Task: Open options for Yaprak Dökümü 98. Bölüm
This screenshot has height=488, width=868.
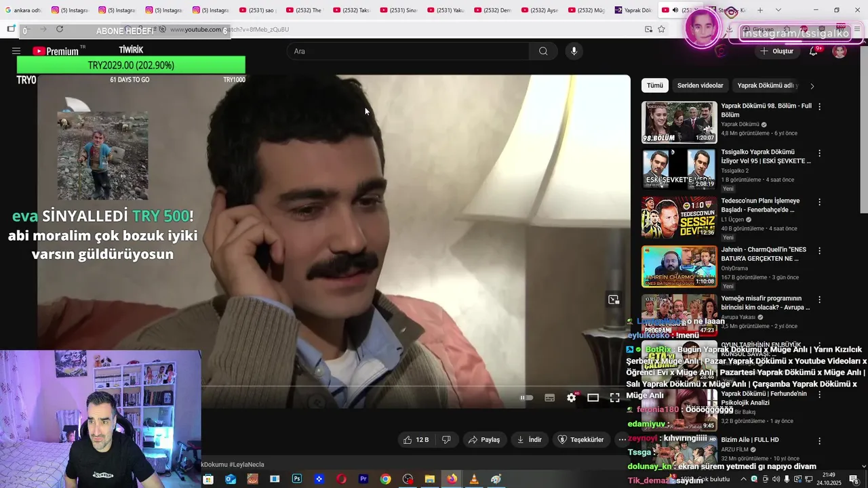Action: 819,106
